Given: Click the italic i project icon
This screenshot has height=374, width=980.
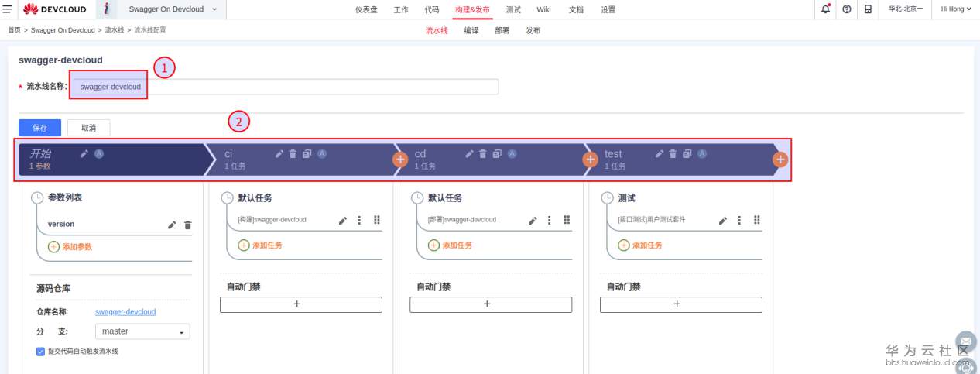Looking at the screenshot, I should 105,9.
